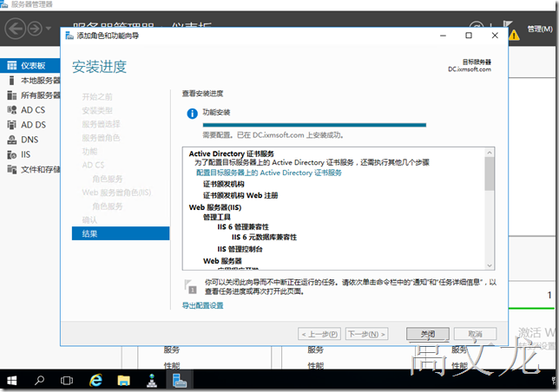Select the AD CS wizard step
559x392 pixels.
pyautogui.click(x=93, y=165)
